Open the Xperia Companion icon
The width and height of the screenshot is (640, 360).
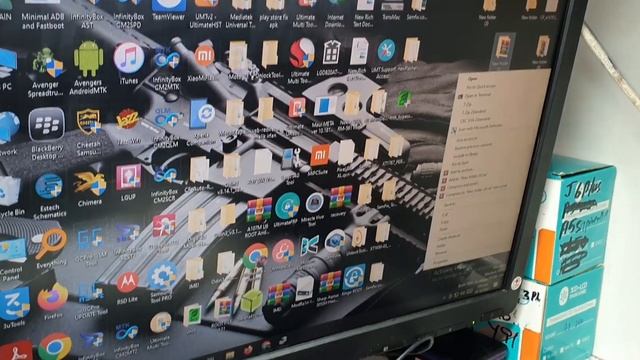(x=202, y=114)
